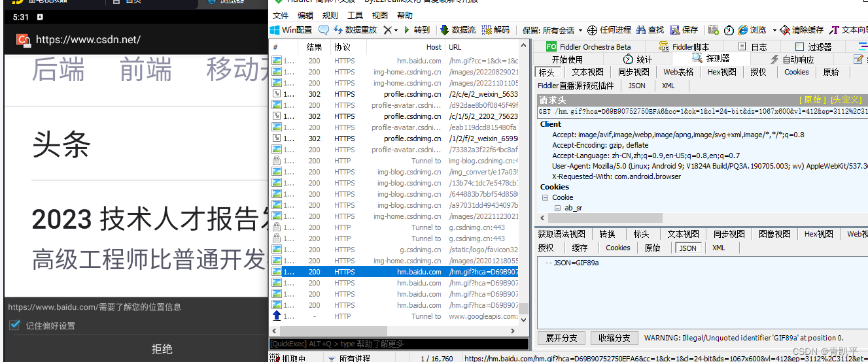The image size is (868, 362).
Task: Open the AutoResponder (自动响应) tab
Action: coord(792,59)
